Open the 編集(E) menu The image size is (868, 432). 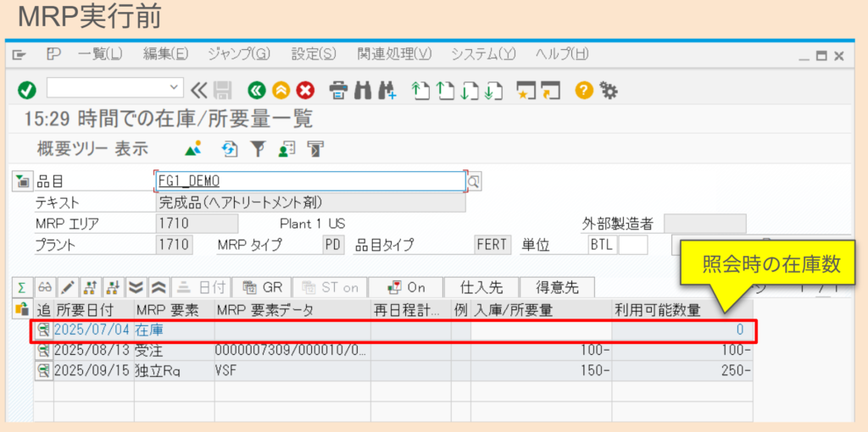tap(165, 54)
